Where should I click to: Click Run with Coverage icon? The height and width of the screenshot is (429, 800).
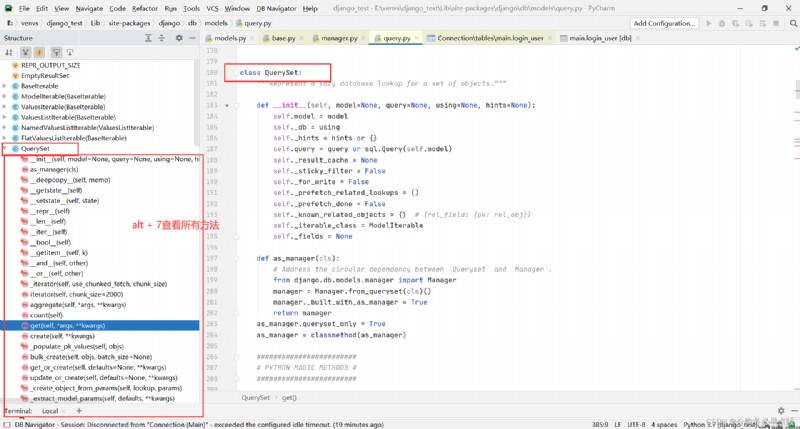tap(735, 23)
